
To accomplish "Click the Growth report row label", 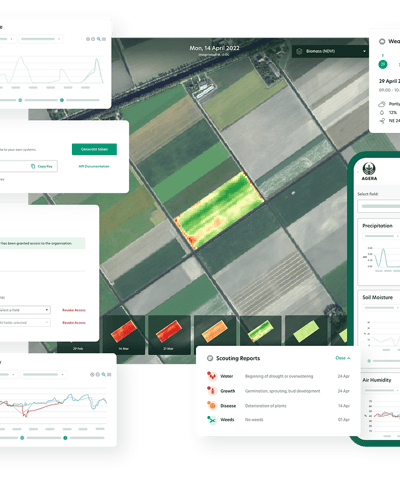I will 228,391.
